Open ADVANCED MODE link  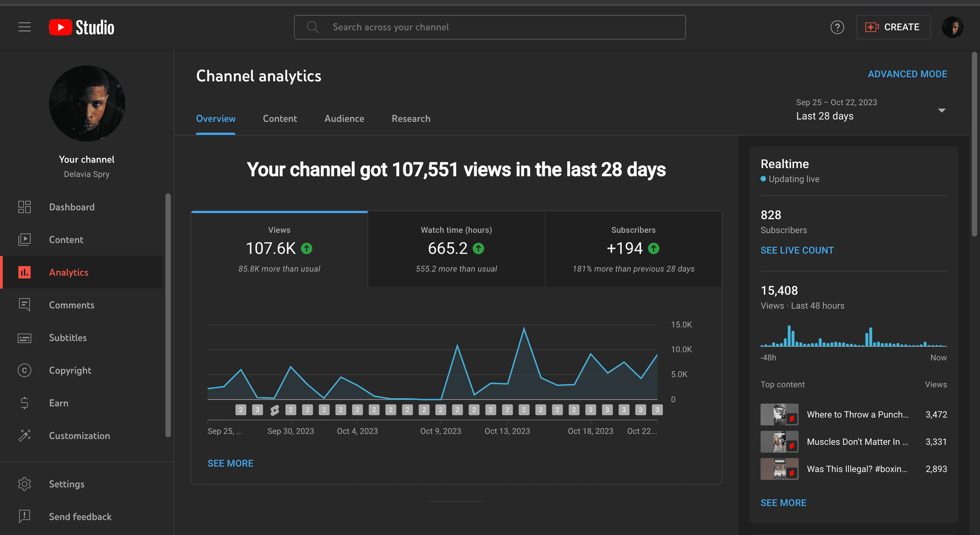(x=907, y=74)
